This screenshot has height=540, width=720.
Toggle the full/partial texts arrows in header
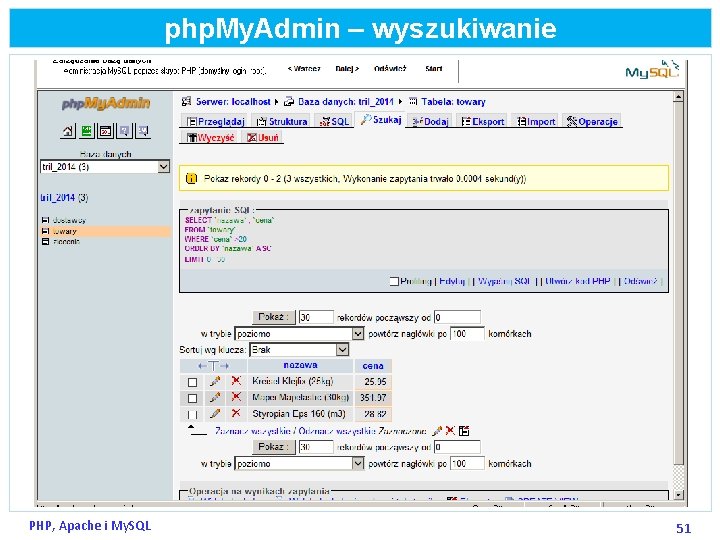214,366
